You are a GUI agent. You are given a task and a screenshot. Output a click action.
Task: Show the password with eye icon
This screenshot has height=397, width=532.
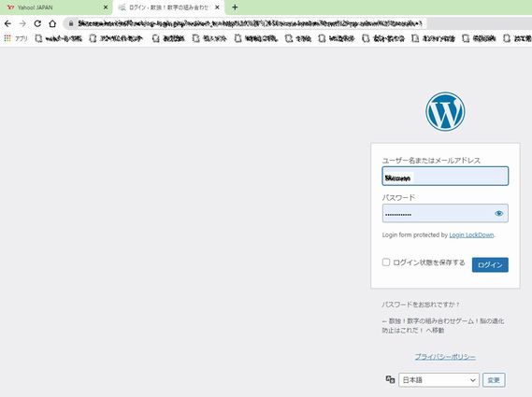[498, 213]
